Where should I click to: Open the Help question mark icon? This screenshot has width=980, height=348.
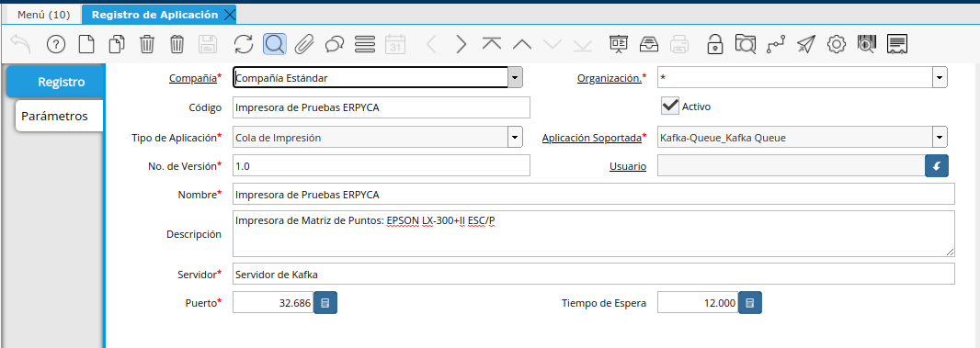click(56, 44)
